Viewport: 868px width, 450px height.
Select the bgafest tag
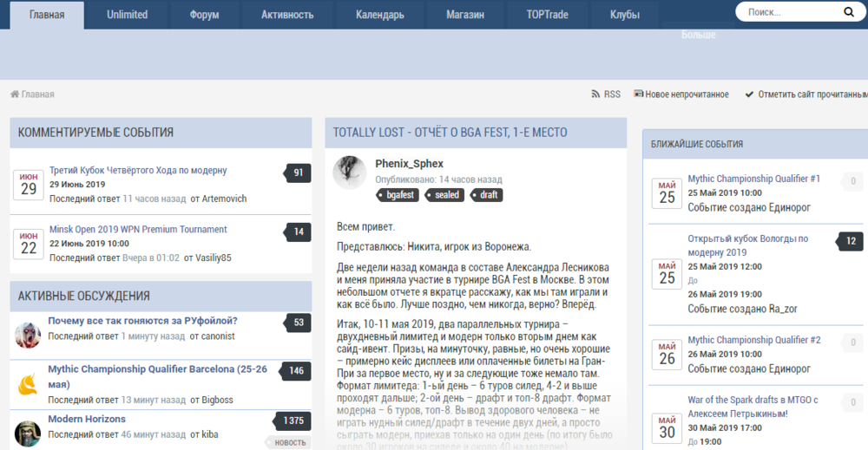[400, 195]
